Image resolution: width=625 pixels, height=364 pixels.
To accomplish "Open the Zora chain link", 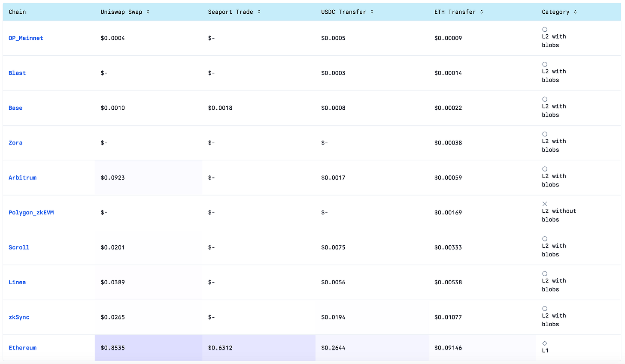I will [15, 143].
